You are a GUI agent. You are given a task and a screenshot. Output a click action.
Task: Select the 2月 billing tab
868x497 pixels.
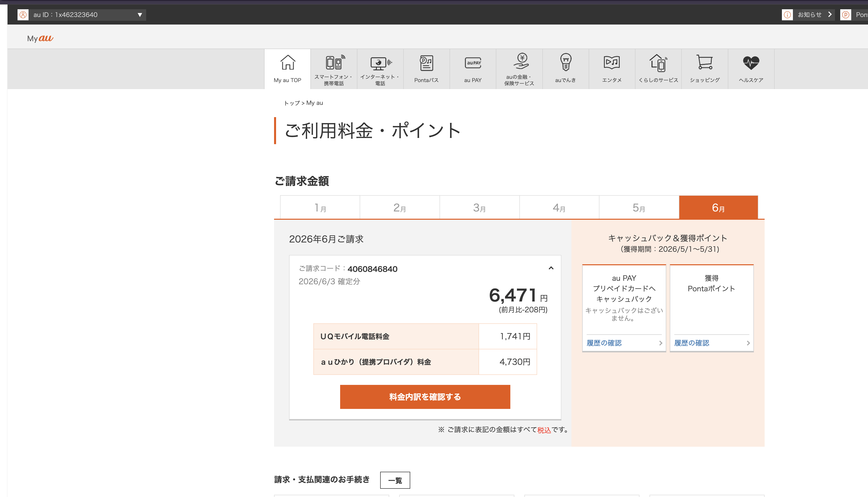point(400,207)
